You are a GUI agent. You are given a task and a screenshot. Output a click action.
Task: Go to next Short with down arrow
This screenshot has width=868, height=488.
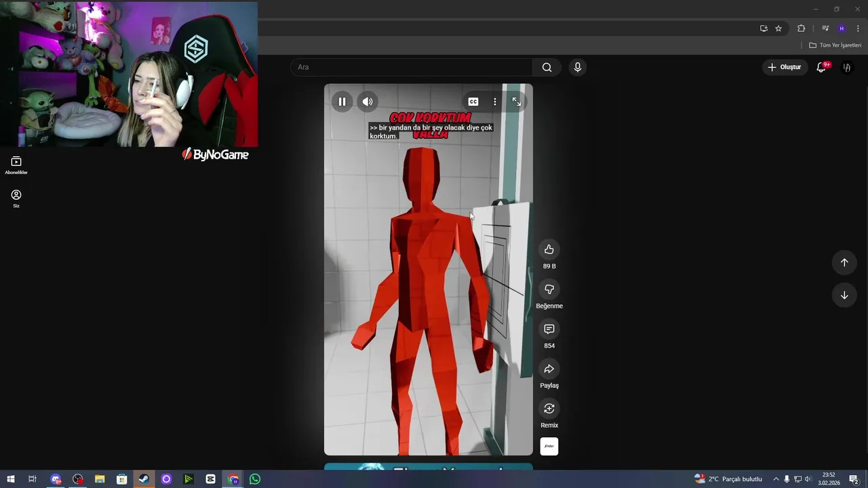[x=844, y=295]
